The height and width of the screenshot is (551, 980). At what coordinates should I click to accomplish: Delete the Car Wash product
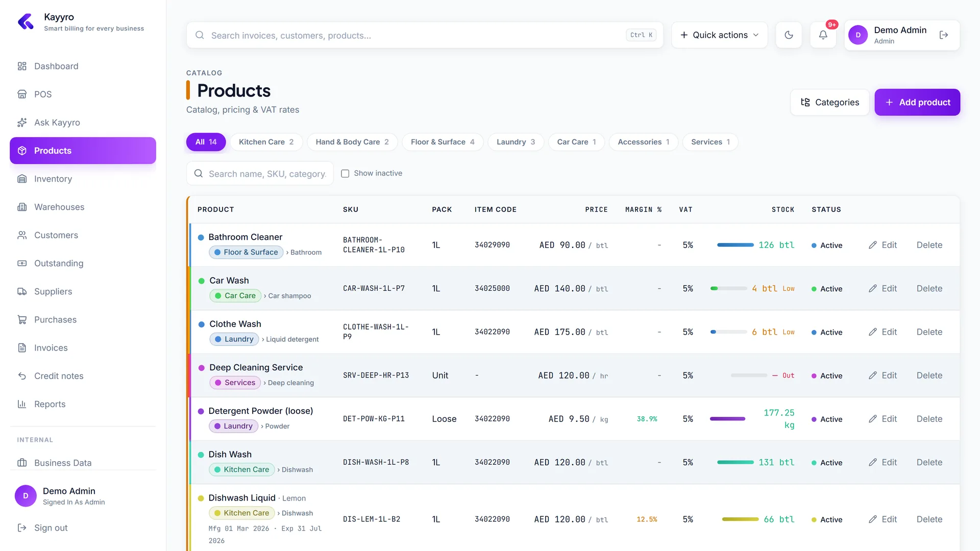point(929,289)
